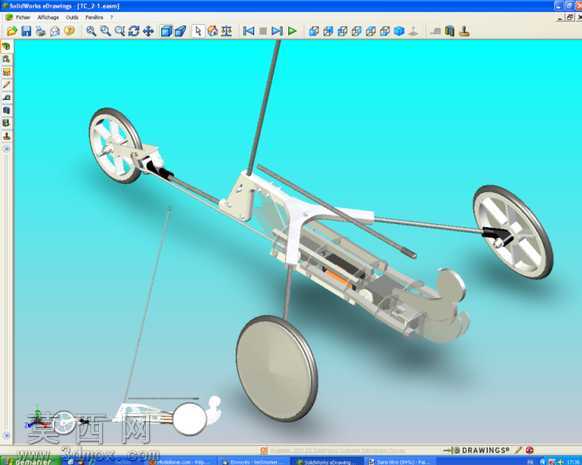Screen dimensions: 582x465
Task: Play the animation with the green arrow
Action: pyautogui.click(x=292, y=31)
